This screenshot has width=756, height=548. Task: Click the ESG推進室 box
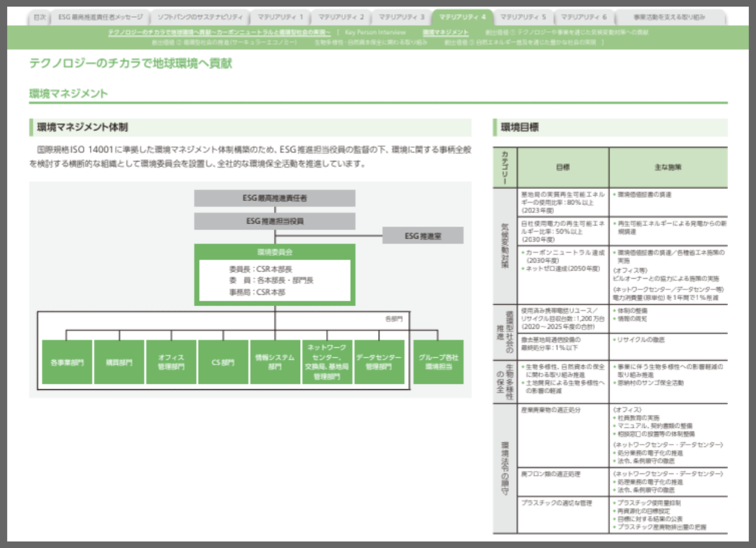coord(423,236)
